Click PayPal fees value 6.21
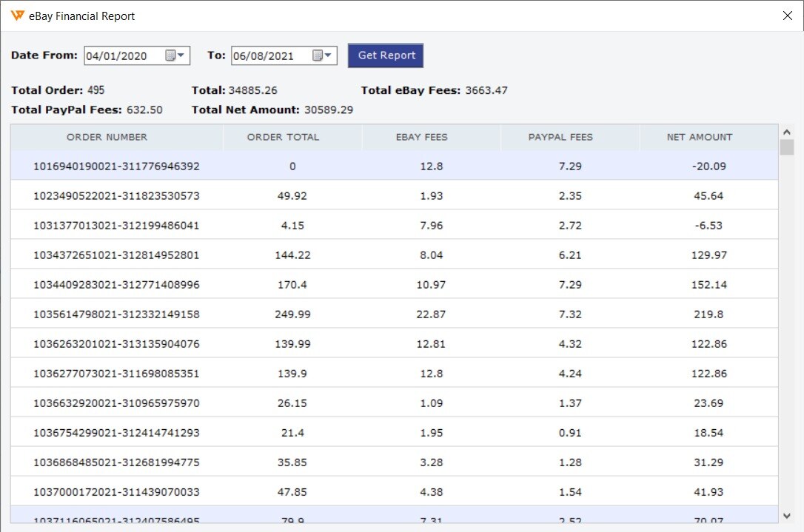Screen dimensions: 804x532 570,255
